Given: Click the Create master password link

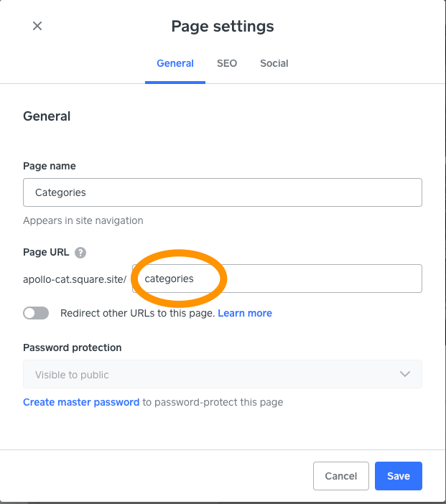Looking at the screenshot, I should click(81, 402).
